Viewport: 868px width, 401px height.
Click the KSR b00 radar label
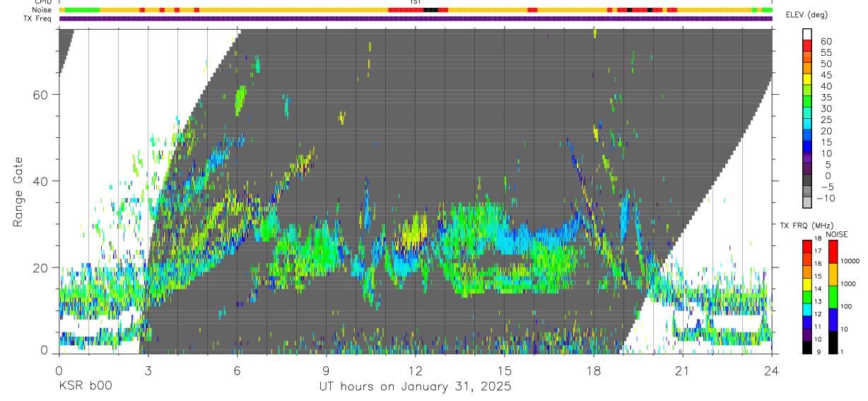[x=85, y=387]
